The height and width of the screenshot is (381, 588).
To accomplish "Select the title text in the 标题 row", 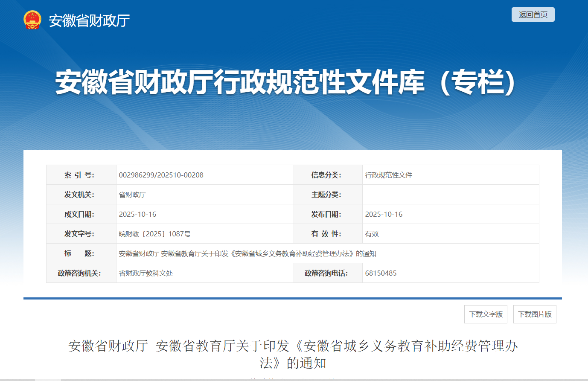I will point(247,253).
